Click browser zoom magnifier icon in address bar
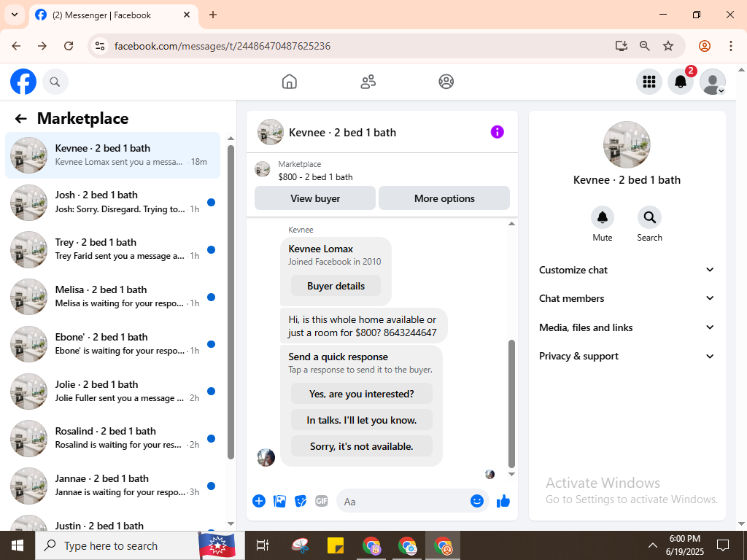747x560 pixels. coord(645,46)
